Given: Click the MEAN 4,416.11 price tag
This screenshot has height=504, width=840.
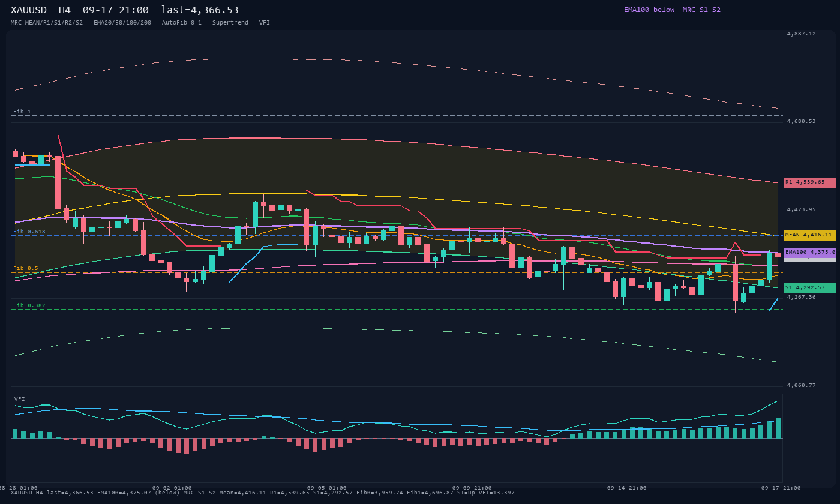Looking at the screenshot, I should [x=809, y=235].
